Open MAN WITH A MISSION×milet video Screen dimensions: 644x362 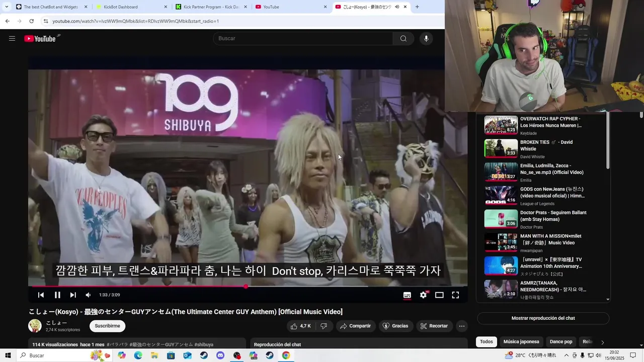coord(535,242)
